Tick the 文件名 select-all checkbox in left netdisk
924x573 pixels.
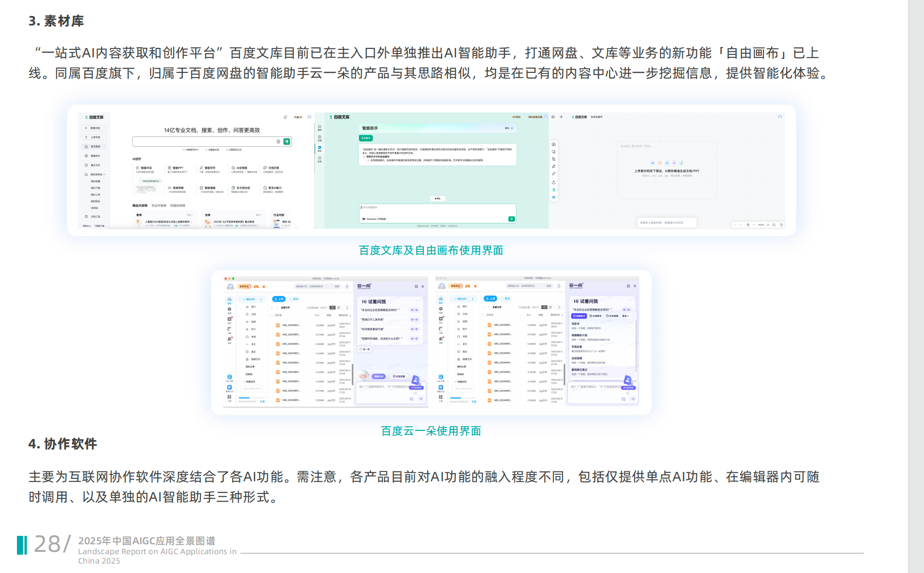[x=272, y=315]
